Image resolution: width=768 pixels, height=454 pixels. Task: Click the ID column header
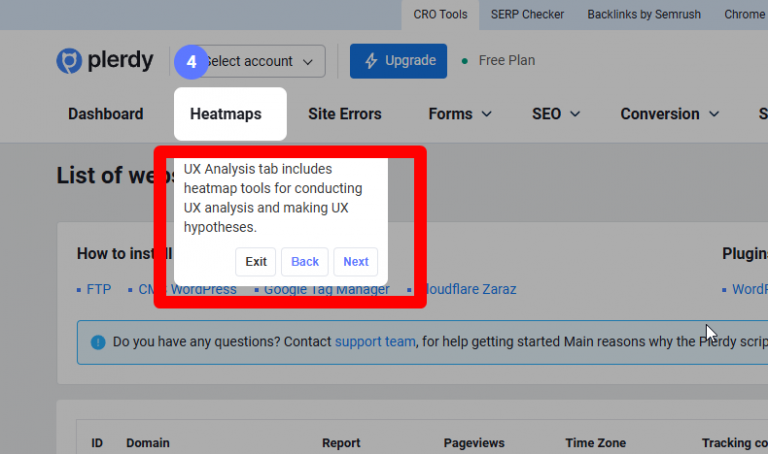point(97,443)
